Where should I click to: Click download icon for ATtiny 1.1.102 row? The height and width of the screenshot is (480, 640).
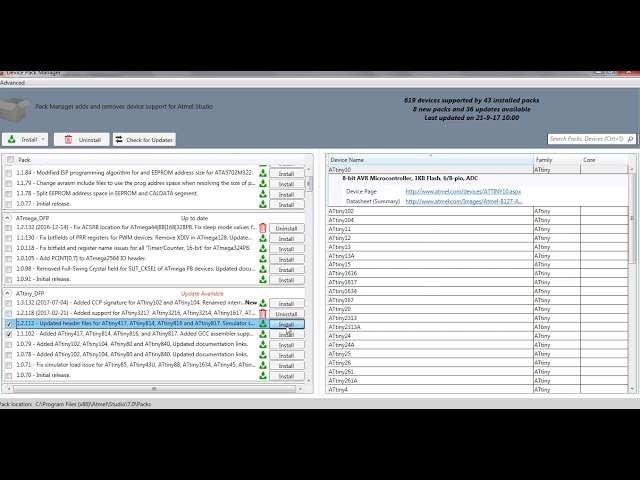[263, 334]
